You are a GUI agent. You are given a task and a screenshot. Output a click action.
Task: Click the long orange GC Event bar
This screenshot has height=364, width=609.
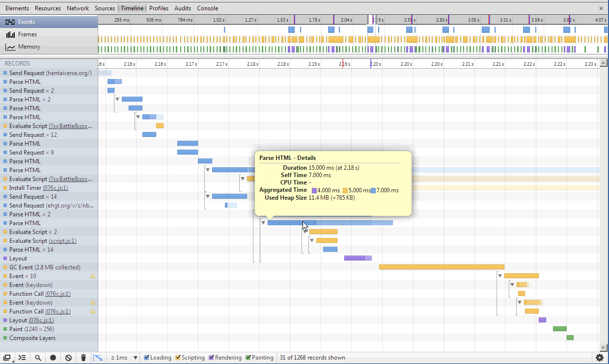point(442,267)
